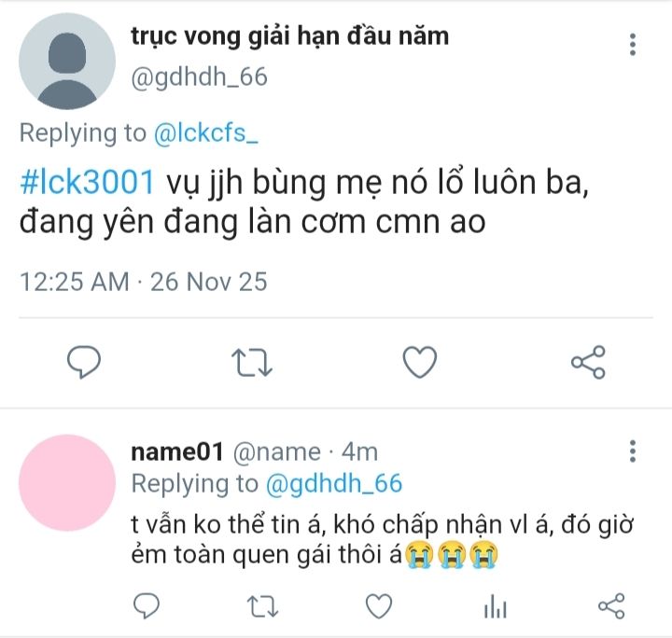Retweet name01's reply
The width and height of the screenshot is (672, 638).
tap(262, 607)
